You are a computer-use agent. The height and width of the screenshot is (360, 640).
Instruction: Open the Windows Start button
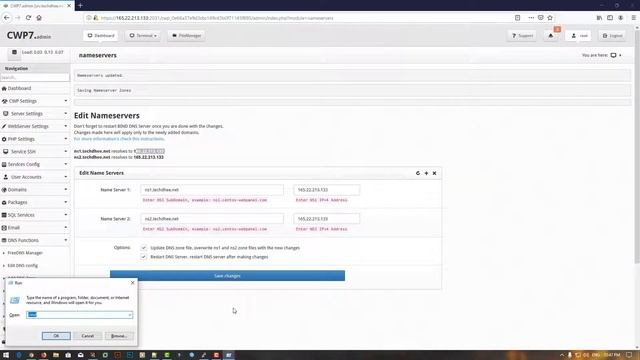pos(6,355)
